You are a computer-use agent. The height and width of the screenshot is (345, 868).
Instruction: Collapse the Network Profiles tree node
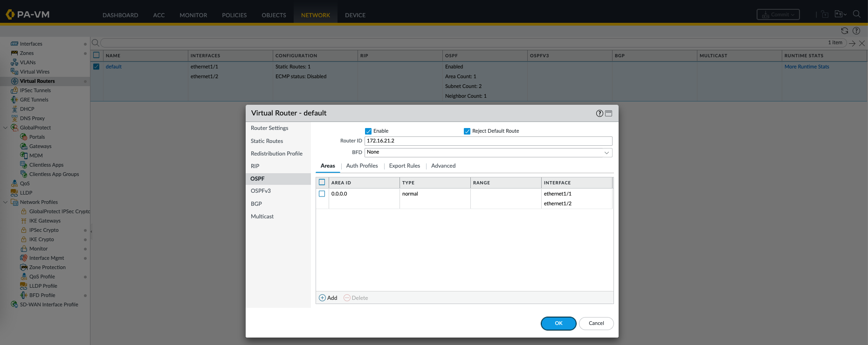coord(6,202)
